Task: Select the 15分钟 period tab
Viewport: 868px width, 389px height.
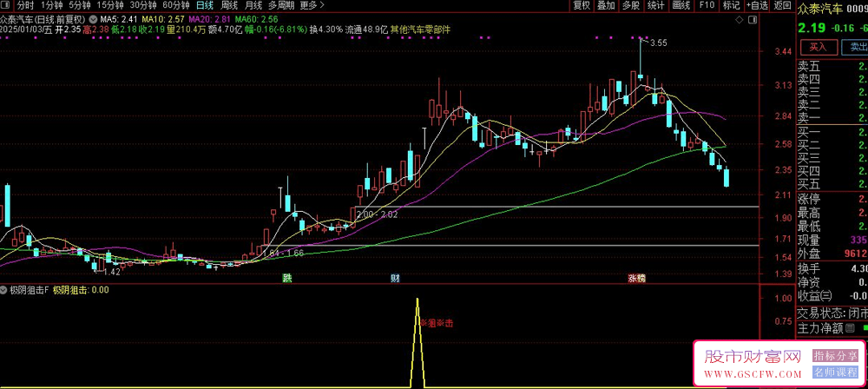Action: [x=110, y=5]
